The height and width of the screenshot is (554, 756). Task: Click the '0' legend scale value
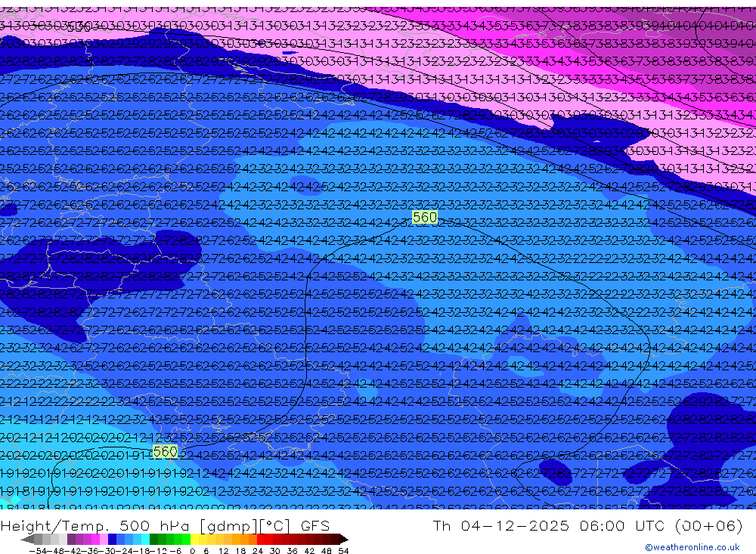pyautogui.click(x=192, y=551)
